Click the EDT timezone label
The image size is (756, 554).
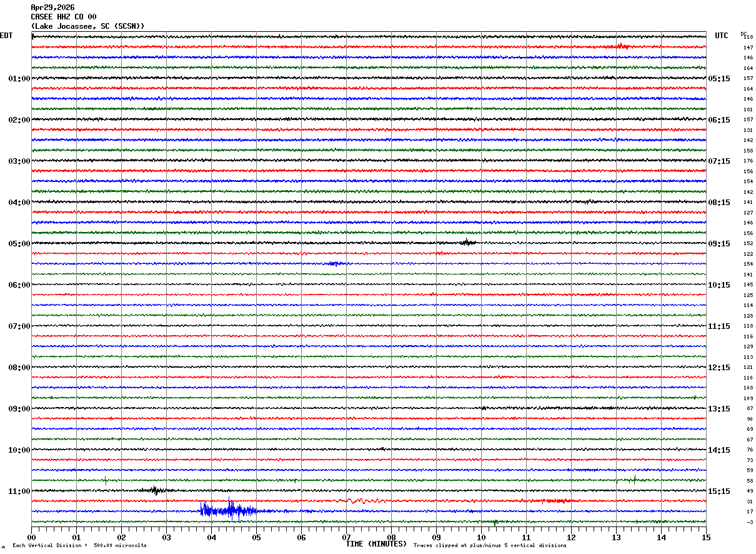[6, 36]
